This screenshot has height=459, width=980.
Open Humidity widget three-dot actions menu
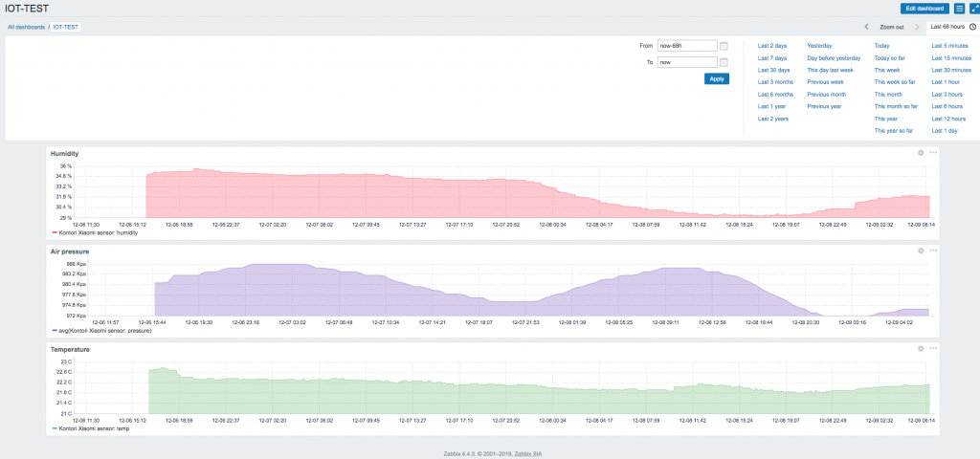pyautogui.click(x=933, y=153)
